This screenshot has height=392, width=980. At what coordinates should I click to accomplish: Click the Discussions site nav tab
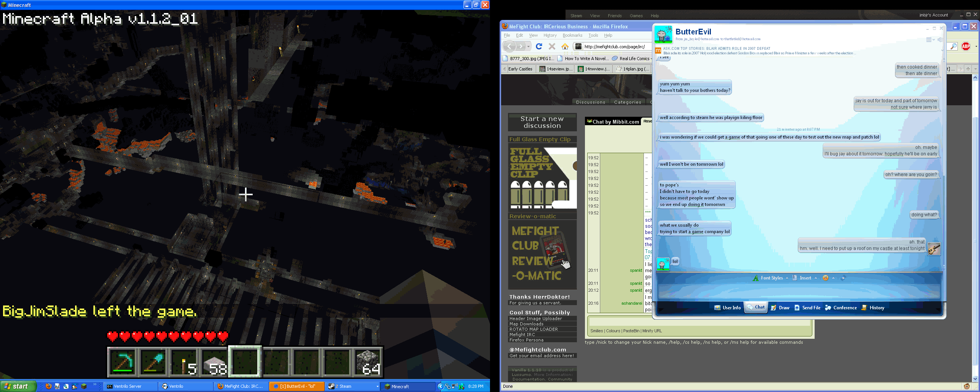click(x=590, y=102)
